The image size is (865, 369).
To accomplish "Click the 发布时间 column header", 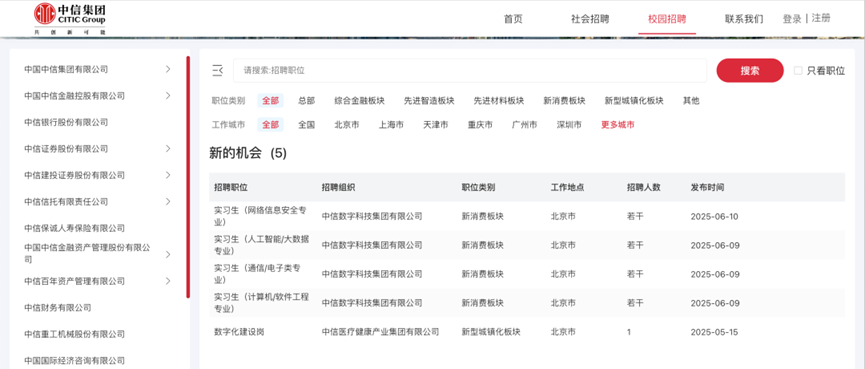I will click(x=707, y=188).
